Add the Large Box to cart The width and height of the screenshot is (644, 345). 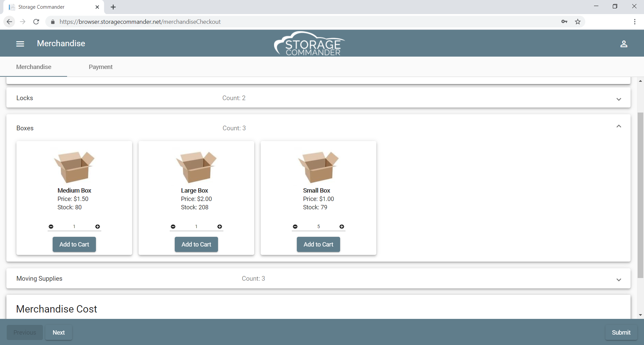pyautogui.click(x=196, y=244)
